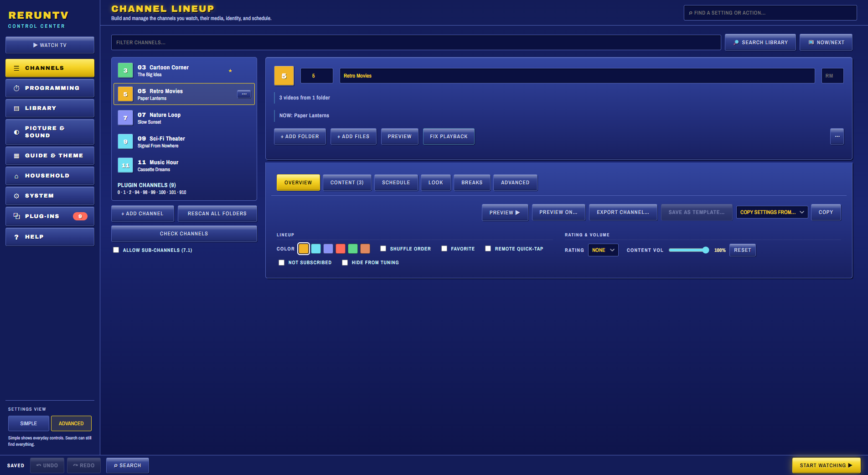Open Guide & Theme section
This screenshot has width=868, height=475.
pyautogui.click(x=50, y=156)
